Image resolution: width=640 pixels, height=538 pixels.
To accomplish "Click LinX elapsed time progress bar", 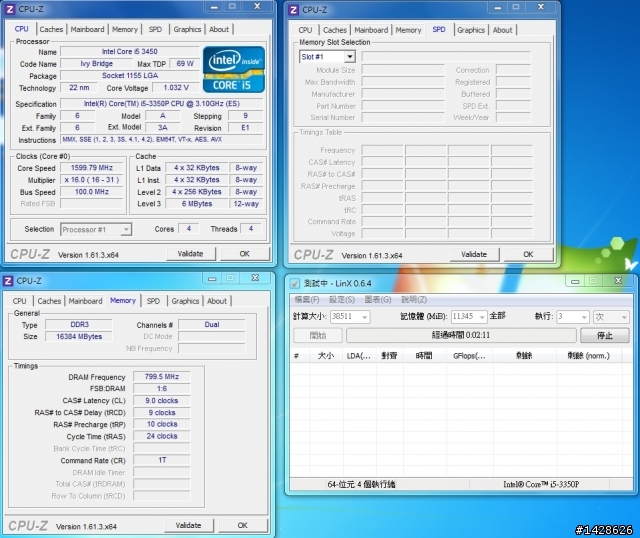I will 461,336.
